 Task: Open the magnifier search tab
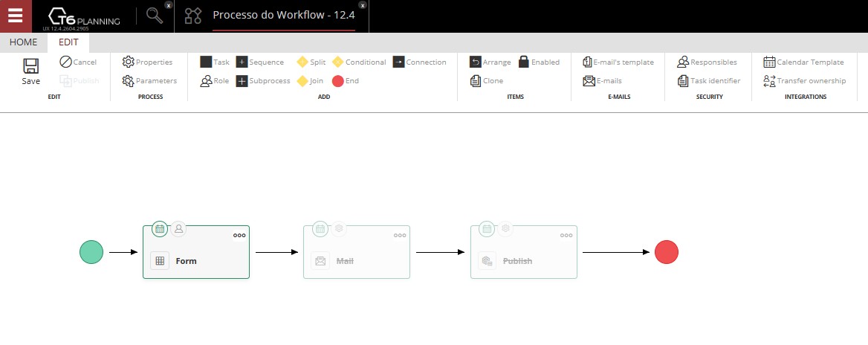(155, 16)
